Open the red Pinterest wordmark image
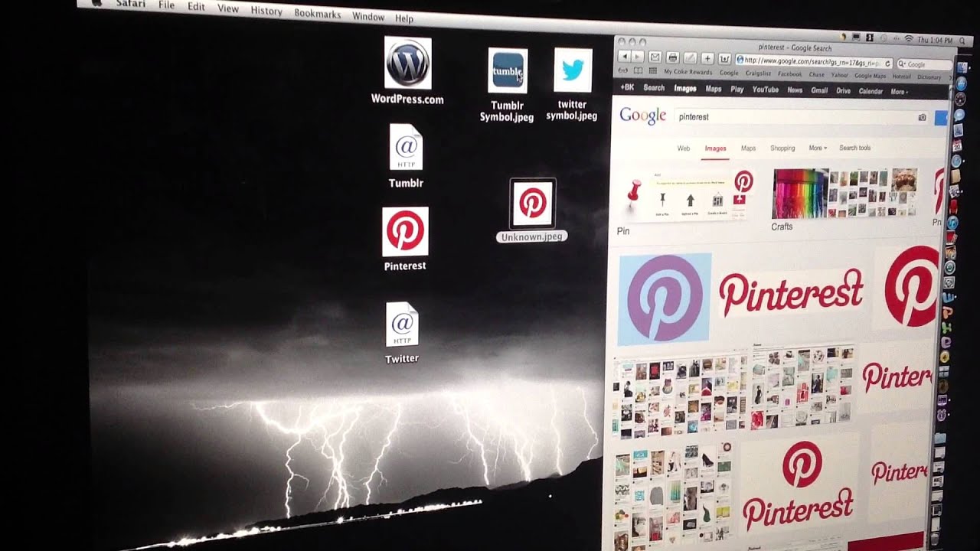The height and width of the screenshot is (551, 980). (792, 292)
